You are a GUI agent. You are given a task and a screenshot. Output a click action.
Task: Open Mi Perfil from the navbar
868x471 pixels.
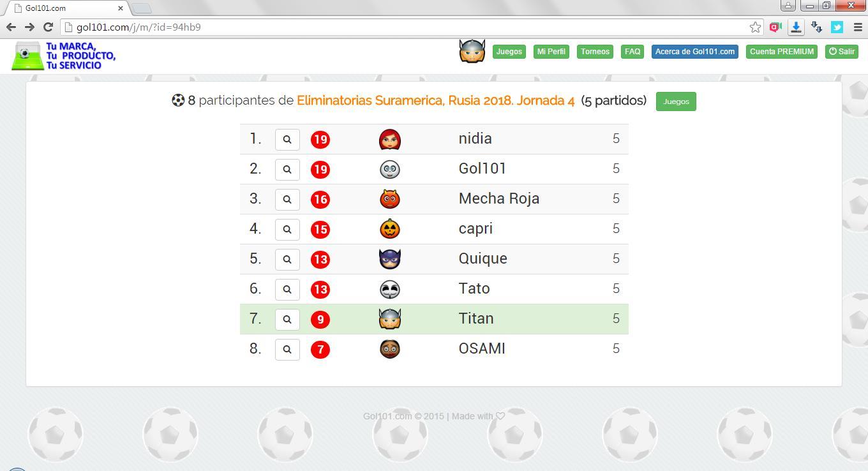pos(551,52)
